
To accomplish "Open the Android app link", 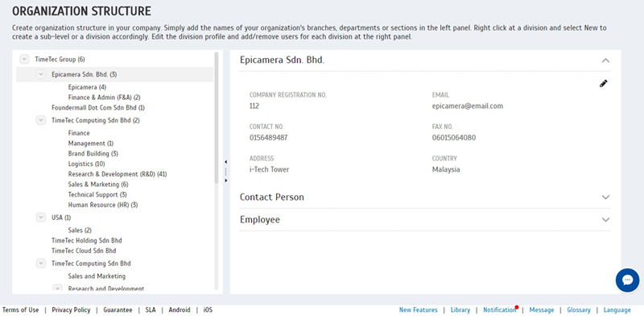I will tap(180, 310).
